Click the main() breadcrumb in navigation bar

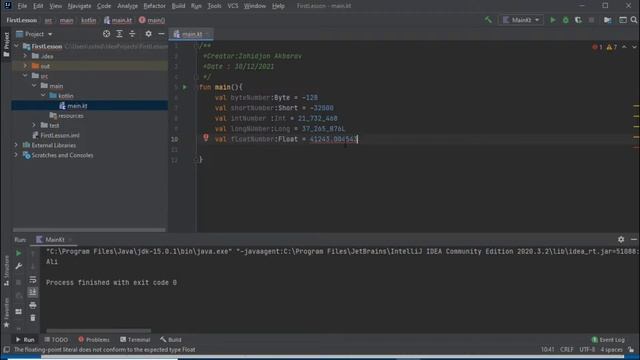[x=152, y=20]
